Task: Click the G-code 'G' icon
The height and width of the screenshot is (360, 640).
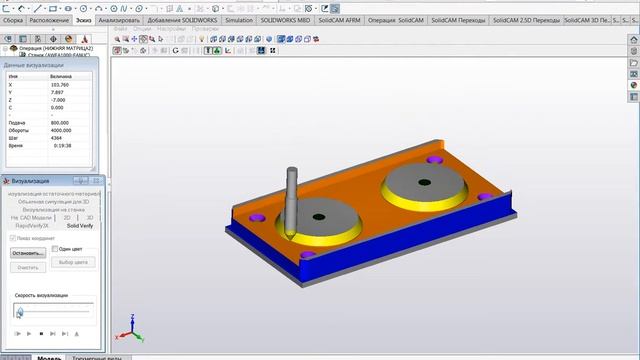Action: tap(176, 51)
